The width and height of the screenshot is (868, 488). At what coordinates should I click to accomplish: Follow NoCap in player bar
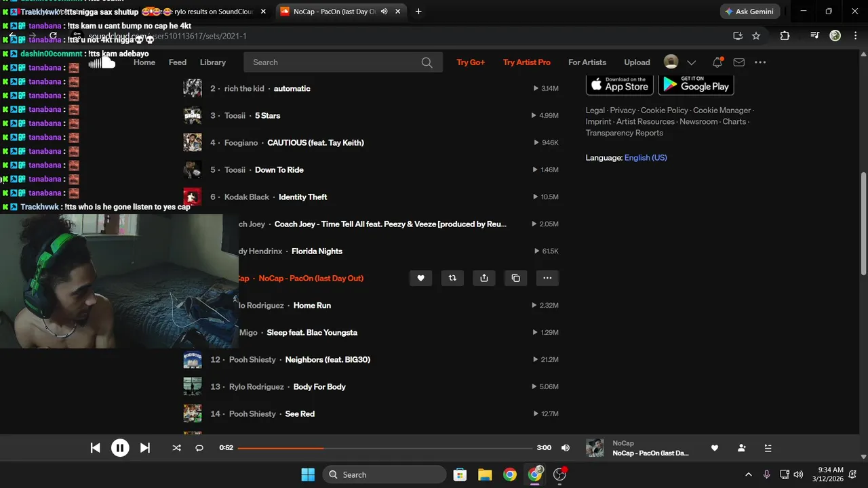coord(741,448)
